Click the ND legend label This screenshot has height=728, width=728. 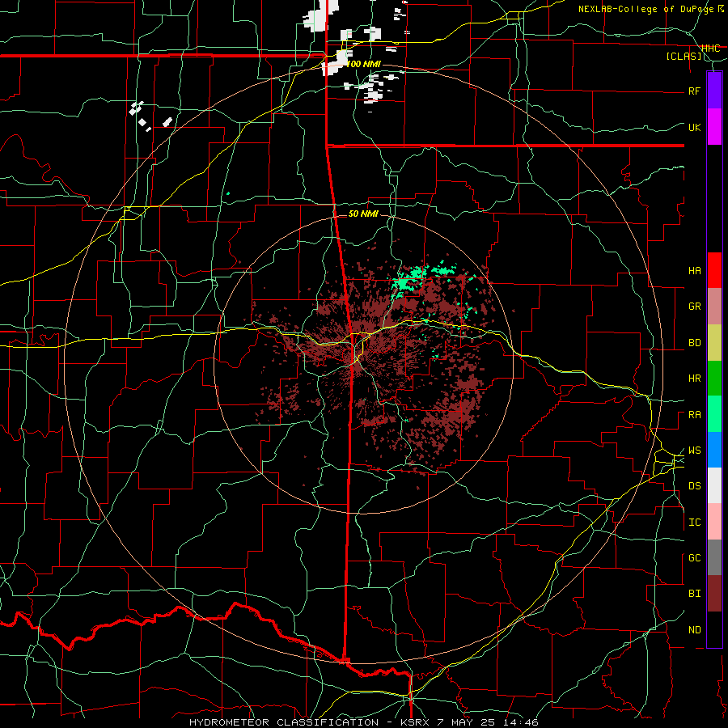[x=694, y=630]
